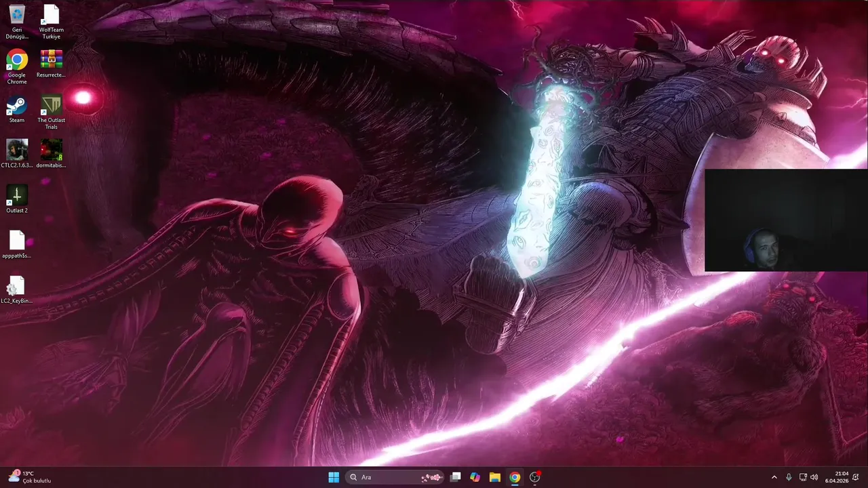Screen dimensions: 868x488
Task: Open network settings from the system tray
Action: pyautogui.click(x=803, y=477)
